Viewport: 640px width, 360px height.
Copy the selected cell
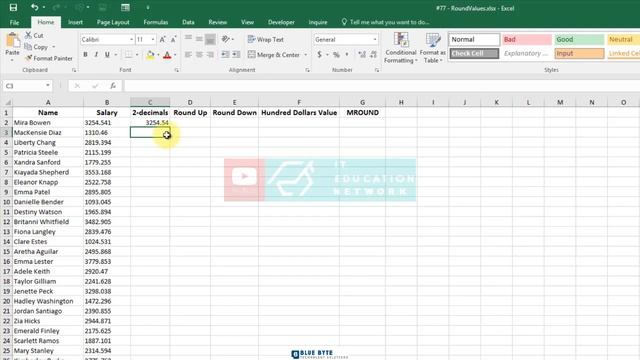click(x=36, y=47)
